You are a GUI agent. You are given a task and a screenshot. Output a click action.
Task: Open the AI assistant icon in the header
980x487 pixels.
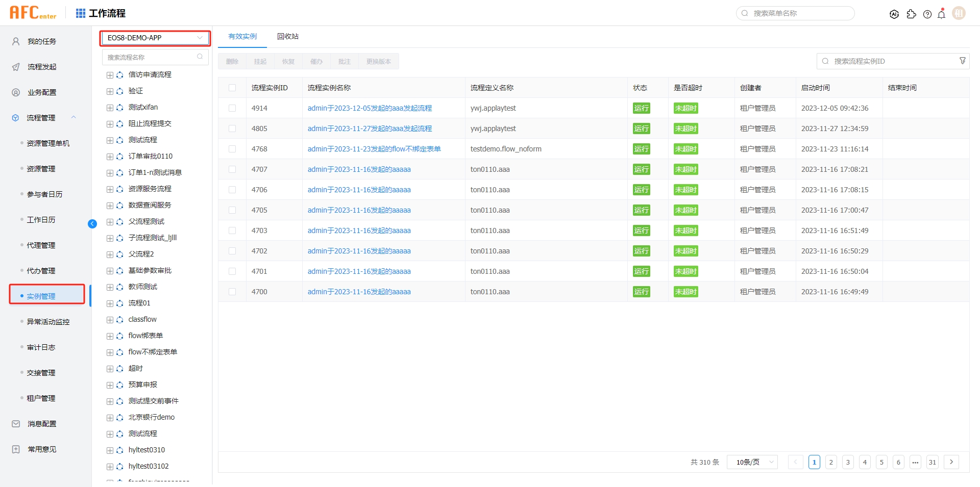(894, 14)
